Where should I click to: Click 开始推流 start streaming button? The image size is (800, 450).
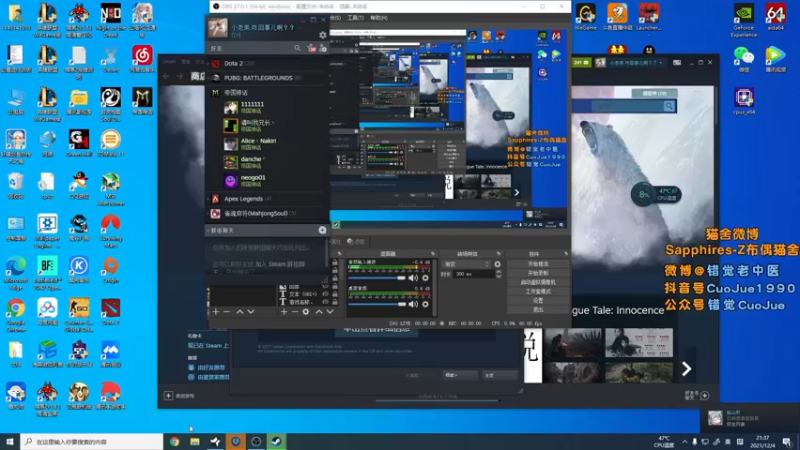538,264
